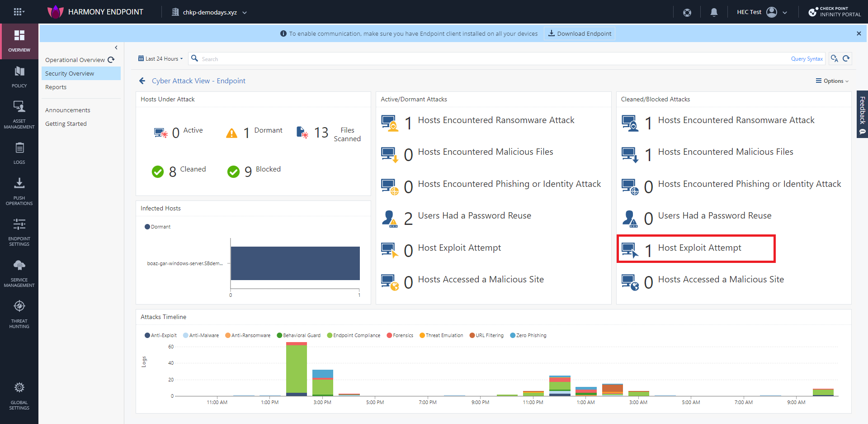868x424 pixels.
Task: Click the search magnifier icon
Action: click(195, 58)
